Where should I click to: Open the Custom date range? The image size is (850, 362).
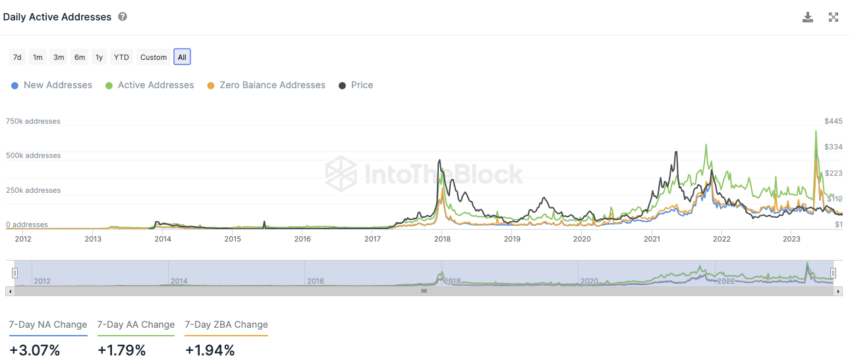click(153, 57)
